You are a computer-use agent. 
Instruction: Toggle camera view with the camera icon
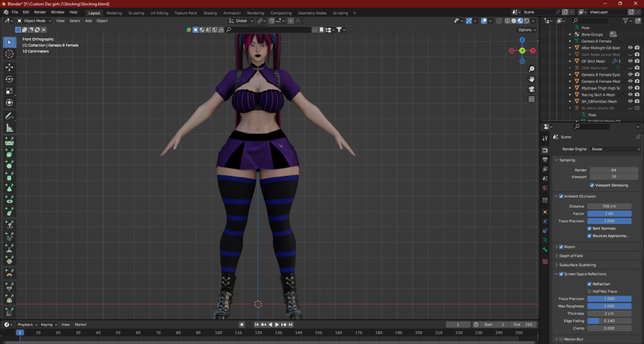(531, 89)
